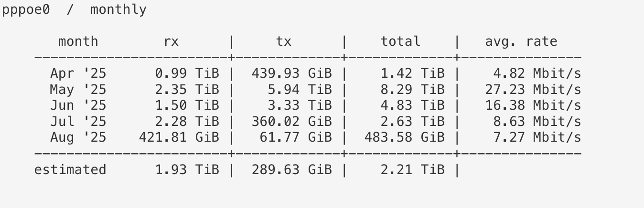The width and height of the screenshot is (644, 208).
Task: Click the 'pppoe0 / monthly' heading
Action: [x=74, y=10]
